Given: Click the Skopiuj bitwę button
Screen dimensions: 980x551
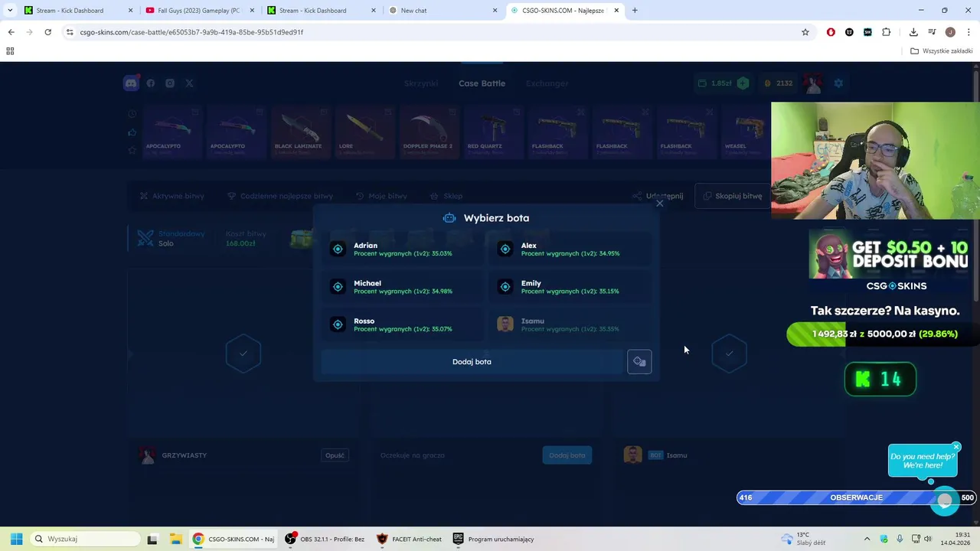Looking at the screenshot, I should point(732,196).
